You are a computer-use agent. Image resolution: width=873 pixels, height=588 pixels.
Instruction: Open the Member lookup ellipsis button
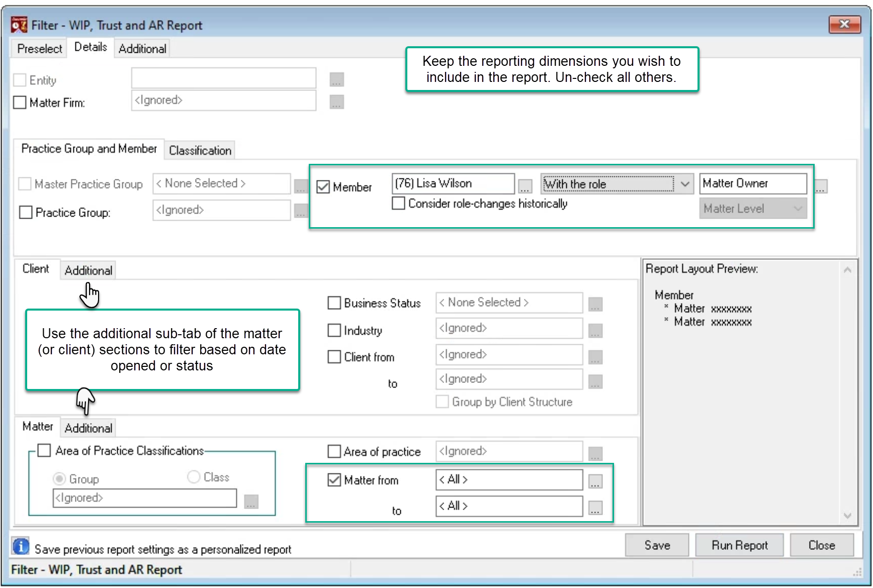tap(525, 186)
